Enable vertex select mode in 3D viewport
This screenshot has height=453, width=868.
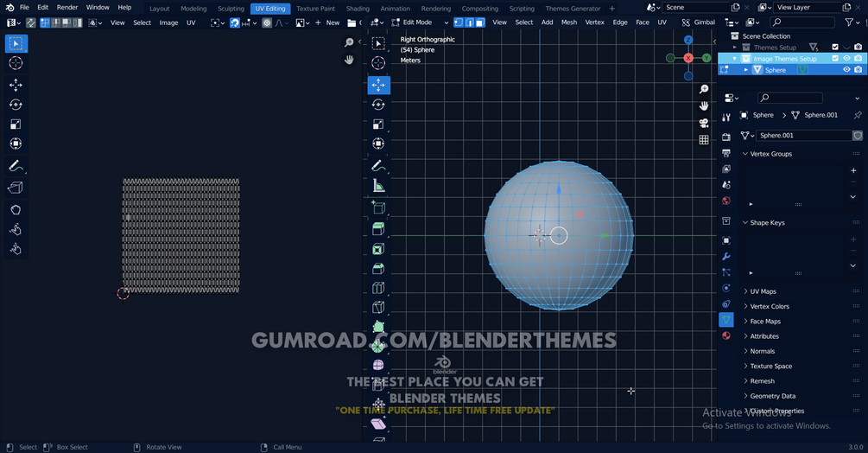459,22
